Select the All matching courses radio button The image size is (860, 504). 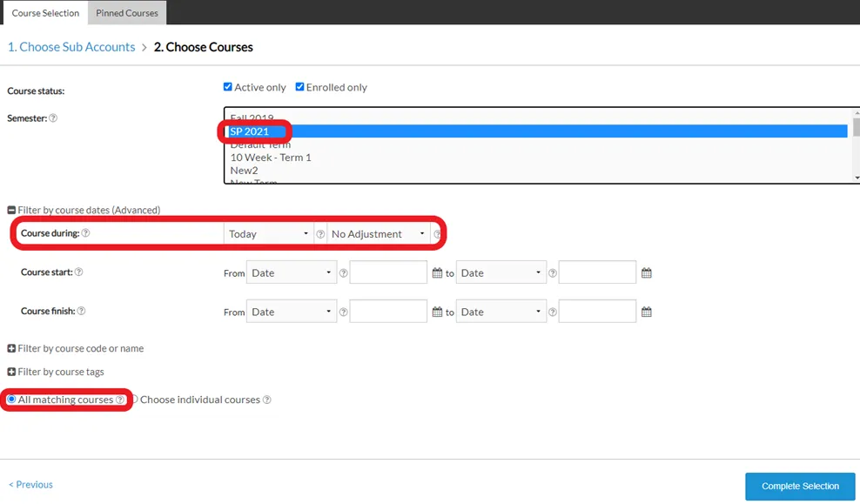11,400
